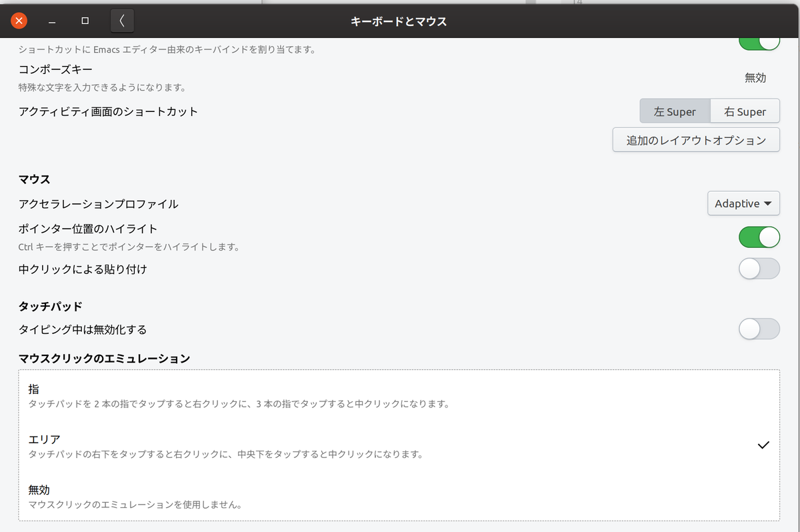The image size is (800, 532).
Task: Maximize the キーボードとマウス window
Action: tap(85, 21)
